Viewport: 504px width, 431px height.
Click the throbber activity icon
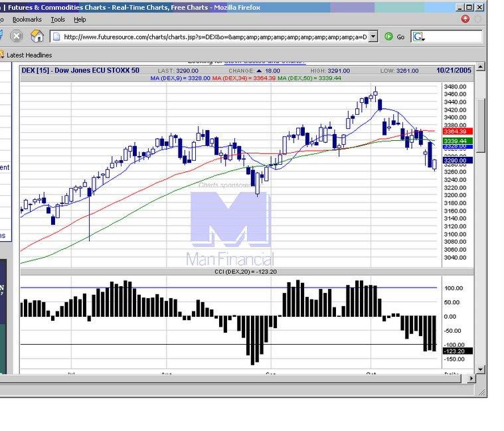pyautogui.click(x=478, y=19)
